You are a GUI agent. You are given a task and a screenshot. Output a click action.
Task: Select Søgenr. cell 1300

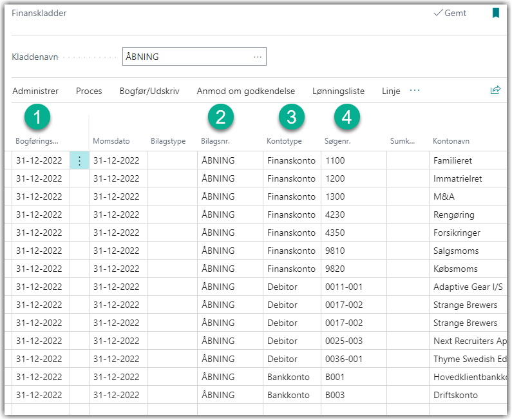point(354,196)
